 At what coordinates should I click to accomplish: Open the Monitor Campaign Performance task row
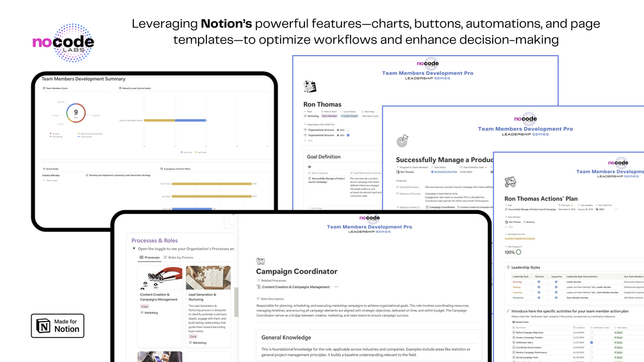pos(531,352)
